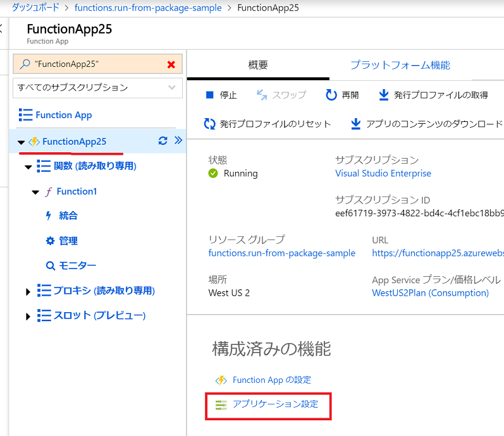Click the list icon beside 関数 (読み取り専用)
The image size is (504, 436).
(44, 166)
